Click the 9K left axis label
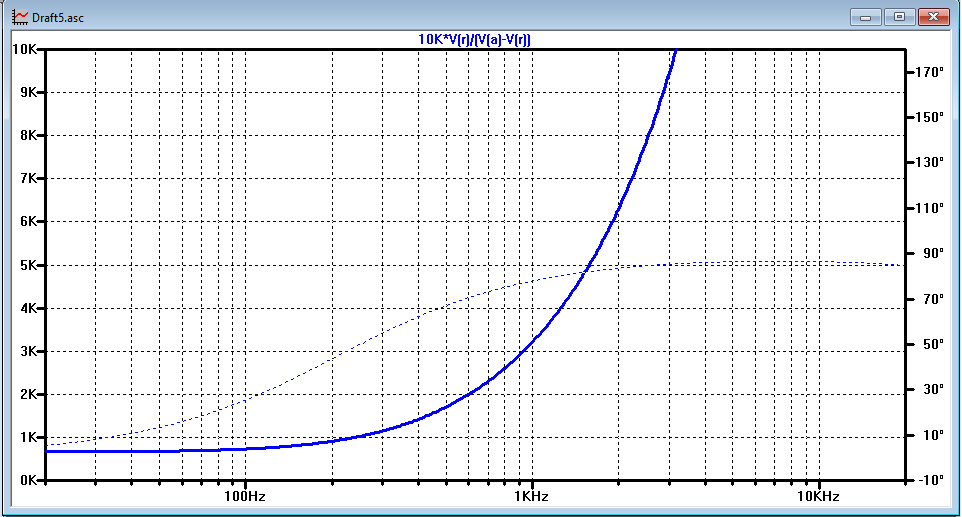 tap(29, 92)
